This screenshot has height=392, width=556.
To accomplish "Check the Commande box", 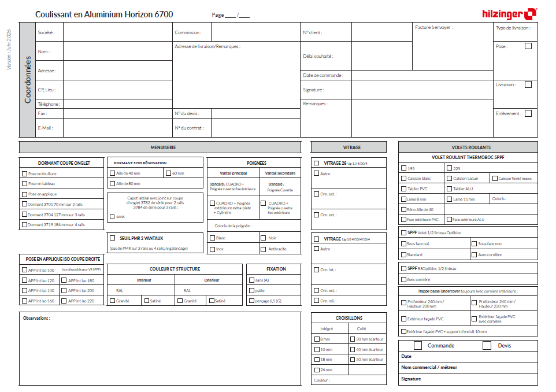I will click(418, 346).
